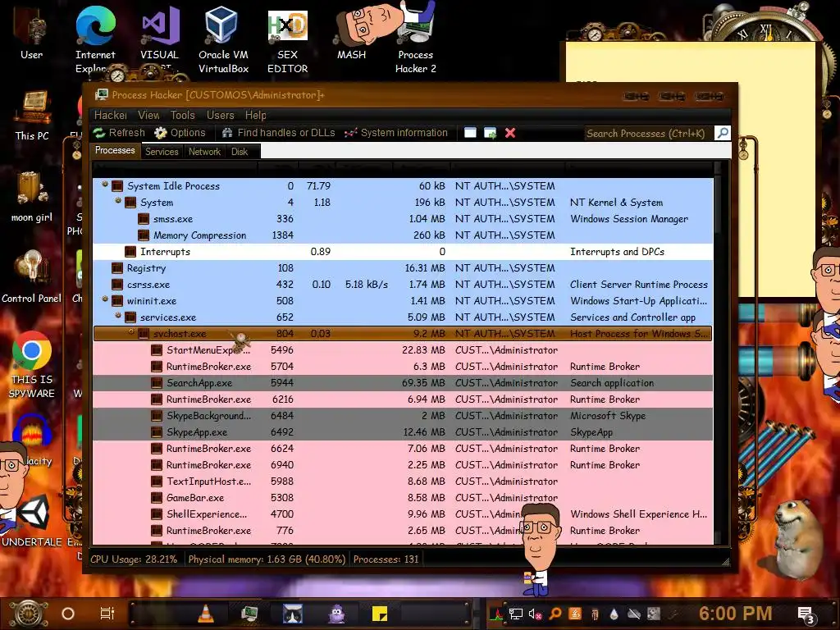Open the Oracle VM VirtualBox icon

223,40
